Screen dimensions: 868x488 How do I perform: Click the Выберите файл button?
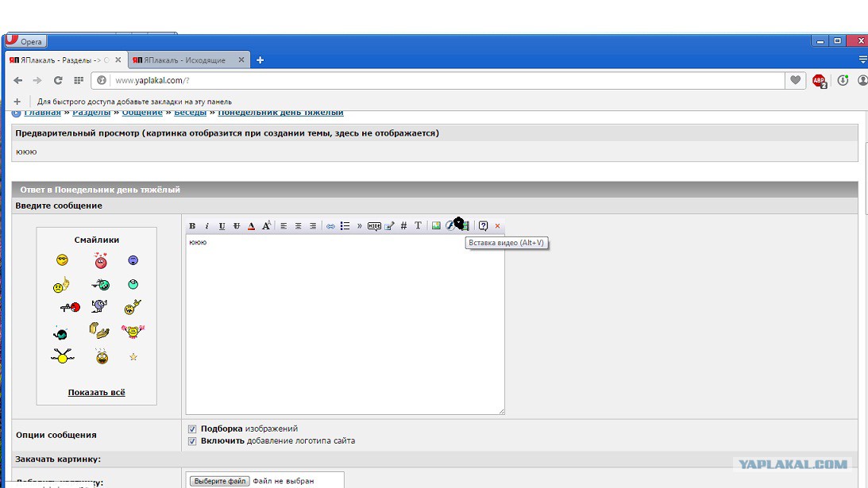point(220,481)
